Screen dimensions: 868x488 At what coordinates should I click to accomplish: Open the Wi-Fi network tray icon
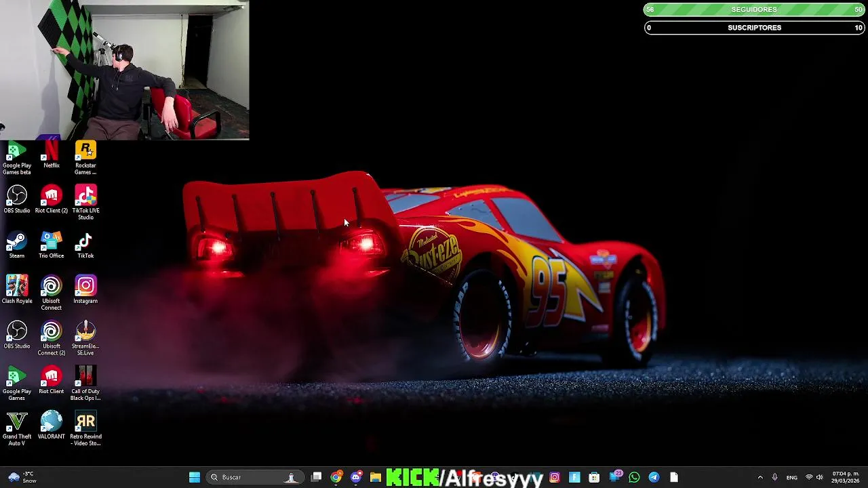click(x=809, y=477)
